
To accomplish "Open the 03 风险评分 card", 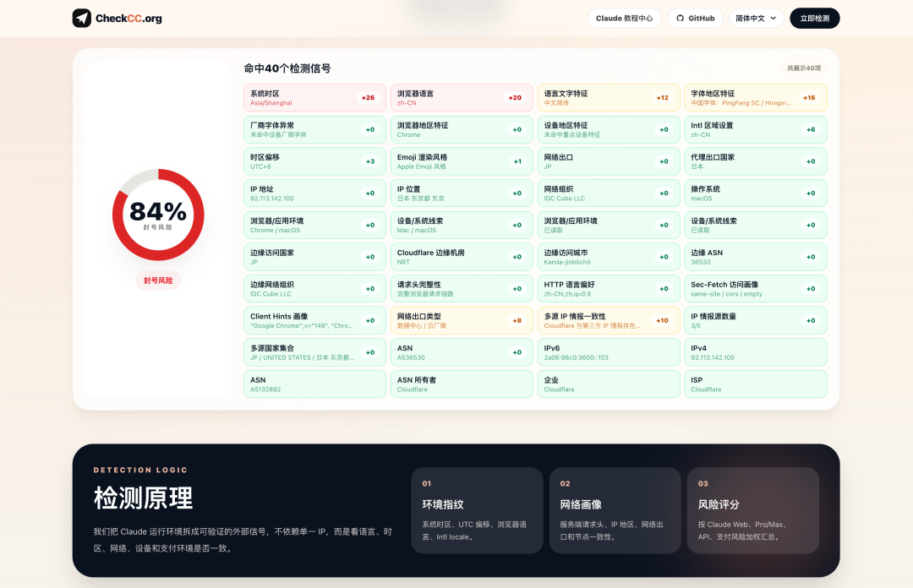I will pos(753,510).
